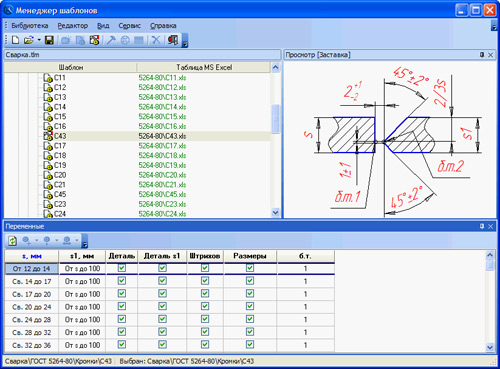Screen dimensions: 500x369
Task: Click the X delete icon in the toolbar
Action: pyautogui.click(x=155, y=40)
